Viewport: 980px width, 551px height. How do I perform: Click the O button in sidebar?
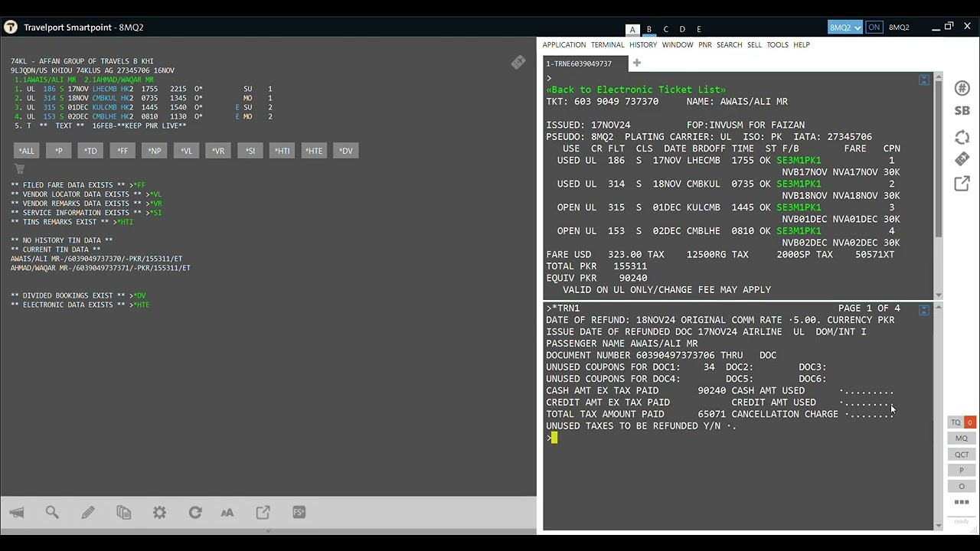point(962,487)
